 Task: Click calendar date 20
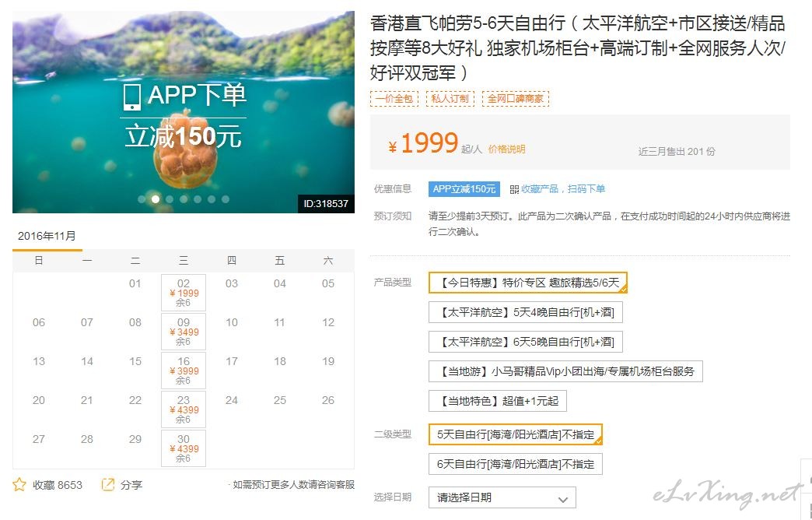click(39, 400)
